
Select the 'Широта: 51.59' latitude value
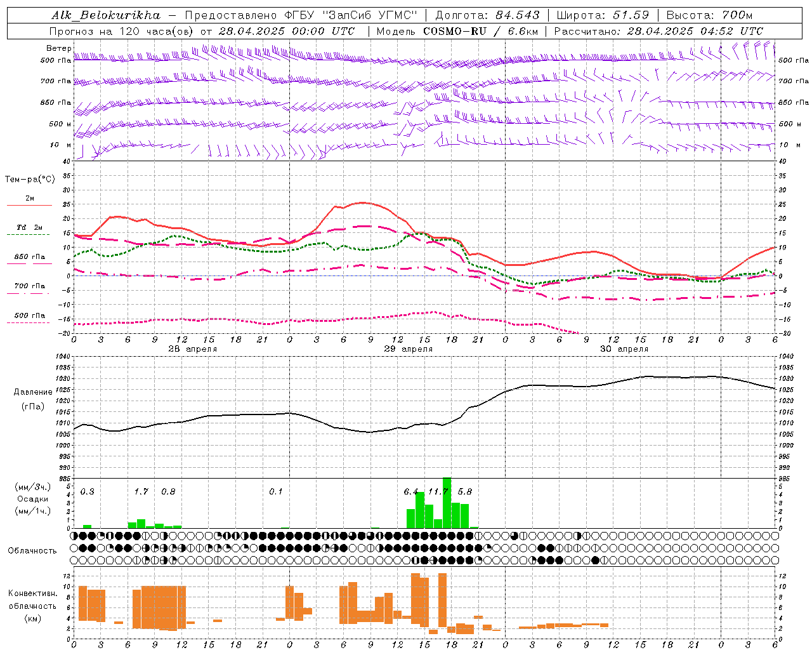point(603,15)
